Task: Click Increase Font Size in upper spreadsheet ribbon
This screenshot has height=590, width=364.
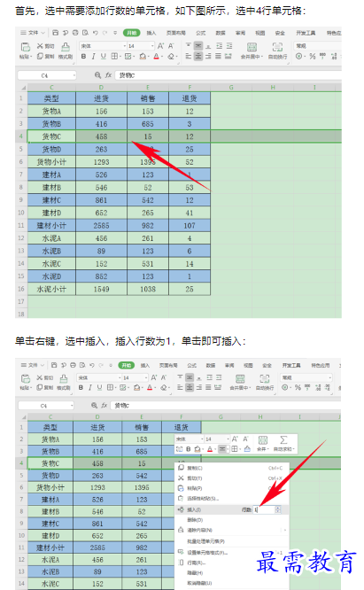Action: point(160,46)
